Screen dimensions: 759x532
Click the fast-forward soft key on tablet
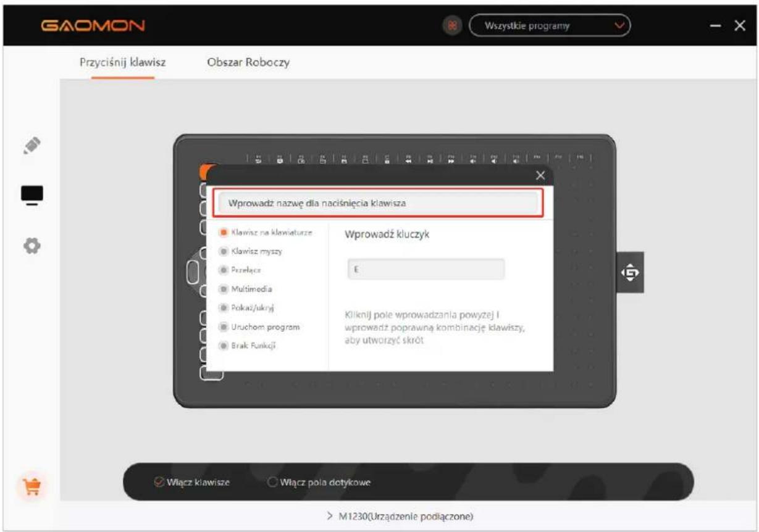click(450, 160)
